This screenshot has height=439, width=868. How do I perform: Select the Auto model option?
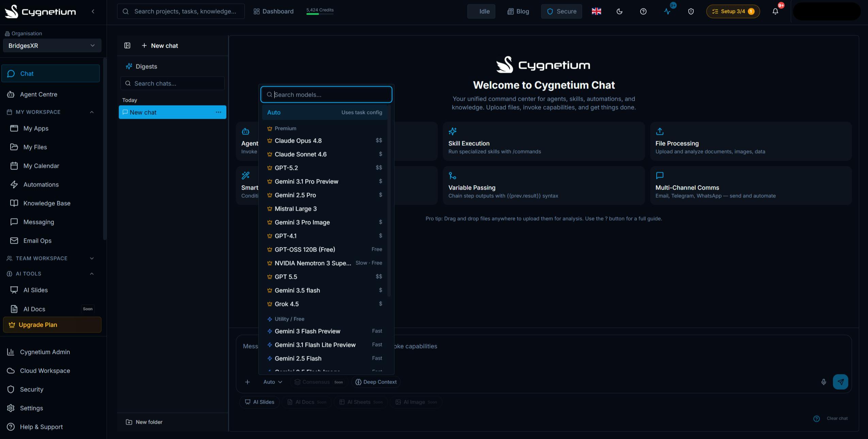[x=324, y=112]
